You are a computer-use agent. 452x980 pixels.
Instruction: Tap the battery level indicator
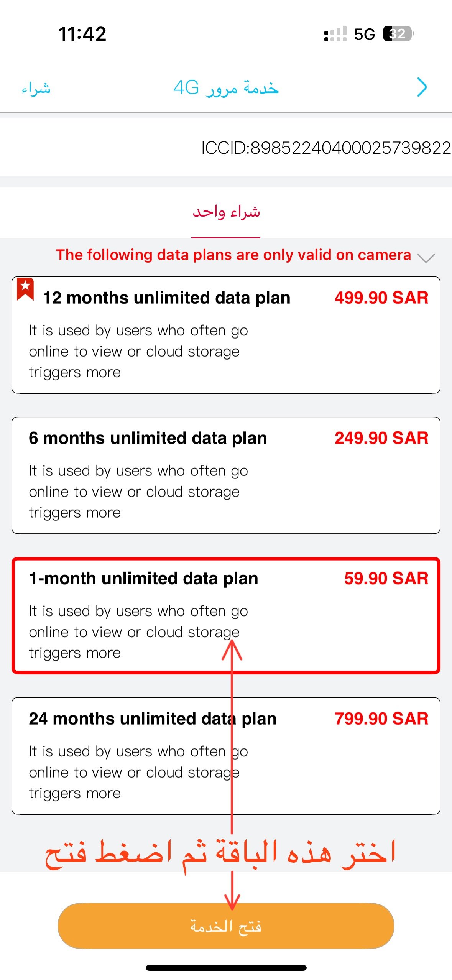click(398, 34)
